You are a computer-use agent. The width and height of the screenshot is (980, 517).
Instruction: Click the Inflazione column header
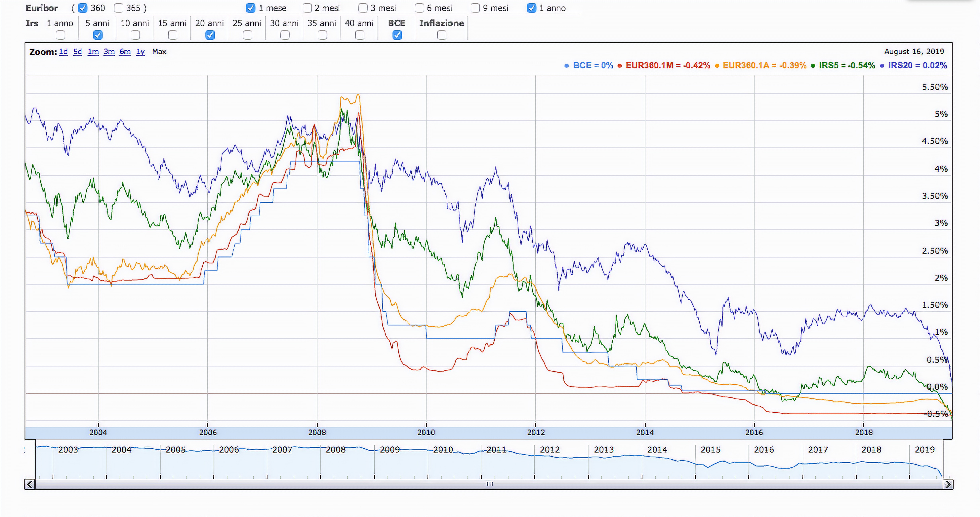[442, 23]
